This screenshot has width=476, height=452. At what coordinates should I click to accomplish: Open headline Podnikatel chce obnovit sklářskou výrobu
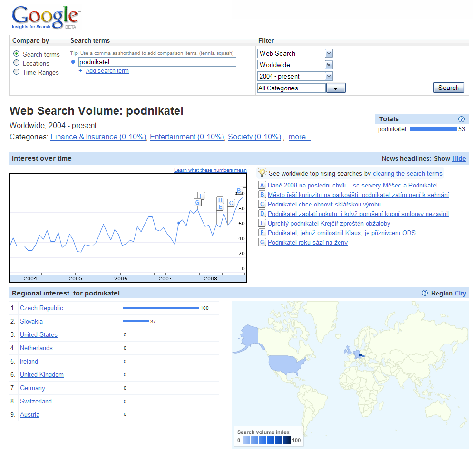(324, 205)
